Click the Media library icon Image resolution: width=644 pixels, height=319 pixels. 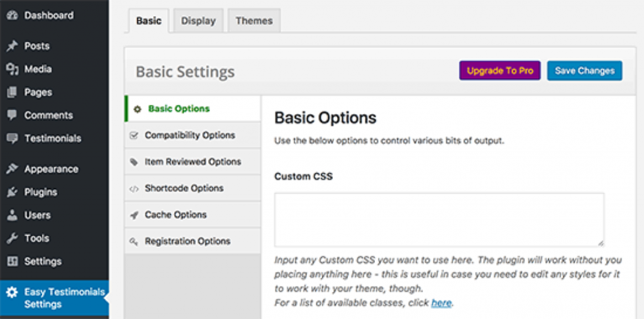tap(13, 69)
